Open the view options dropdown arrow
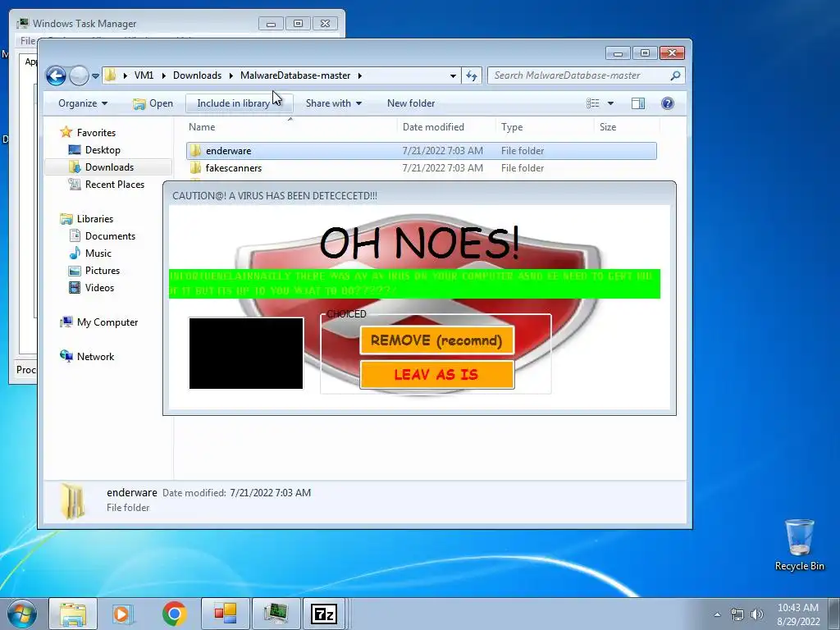Image resolution: width=840 pixels, height=630 pixels. (610, 103)
